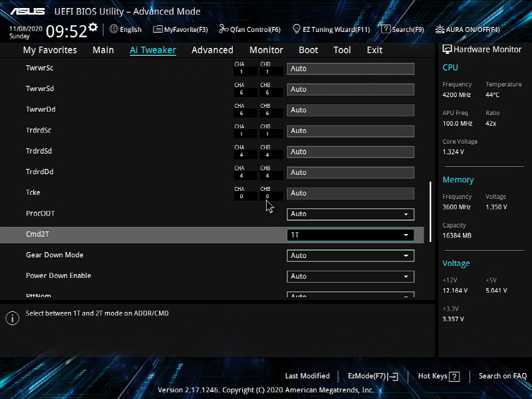
Task: Click the TwrwrSc label
Action: click(39, 68)
